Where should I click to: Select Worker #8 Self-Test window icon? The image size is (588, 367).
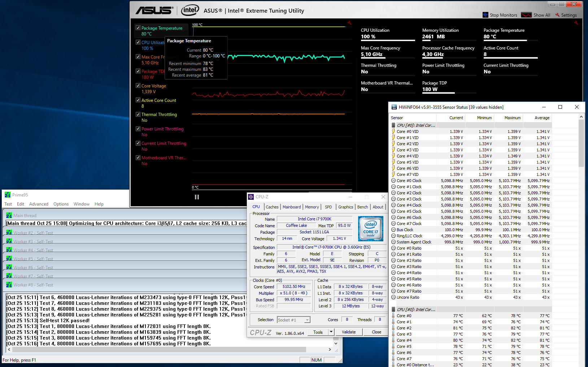click(x=9, y=285)
